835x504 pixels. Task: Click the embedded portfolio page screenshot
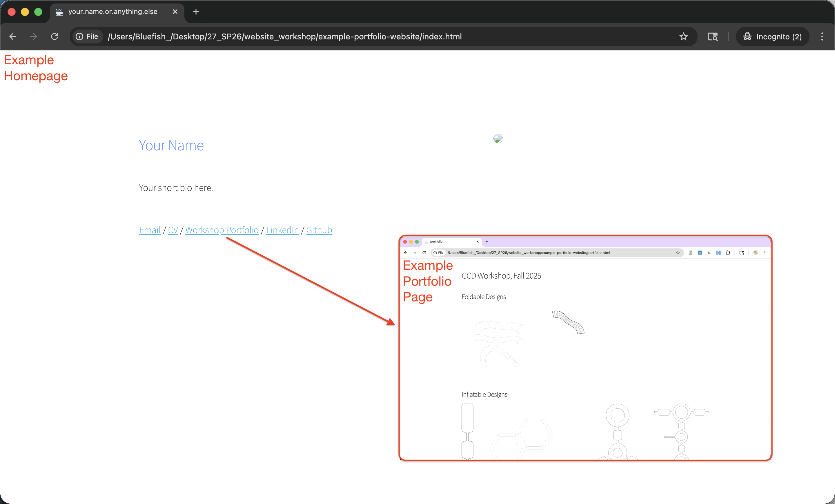[585, 348]
